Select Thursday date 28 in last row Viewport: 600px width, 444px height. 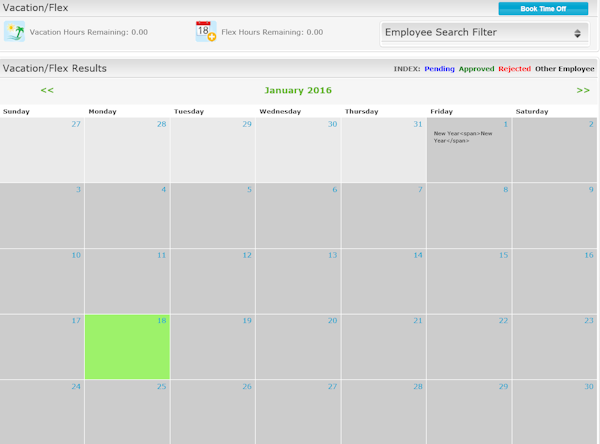tap(383, 412)
